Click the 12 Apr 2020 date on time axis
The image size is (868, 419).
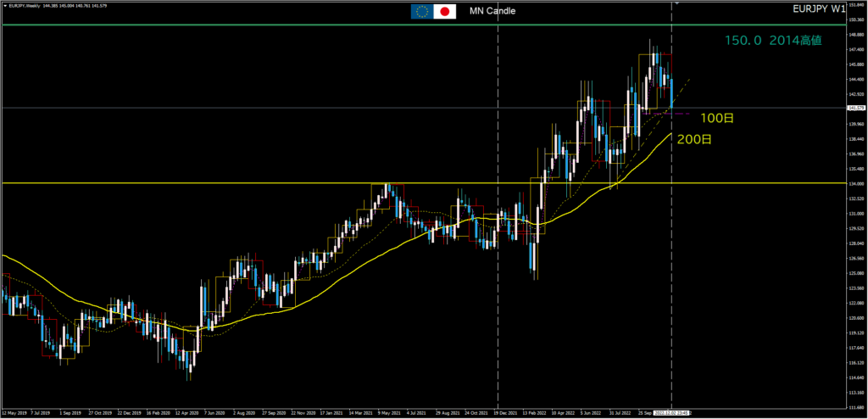click(x=190, y=413)
